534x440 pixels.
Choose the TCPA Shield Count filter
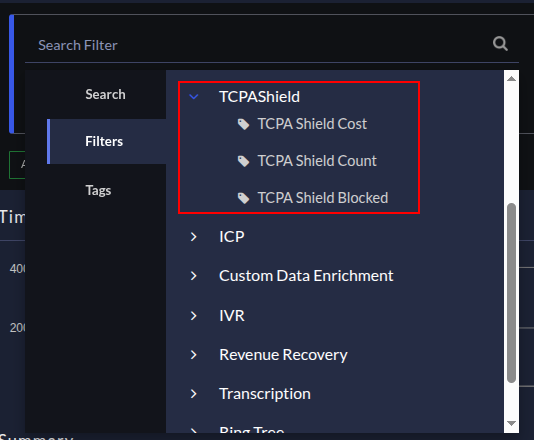[x=317, y=161]
